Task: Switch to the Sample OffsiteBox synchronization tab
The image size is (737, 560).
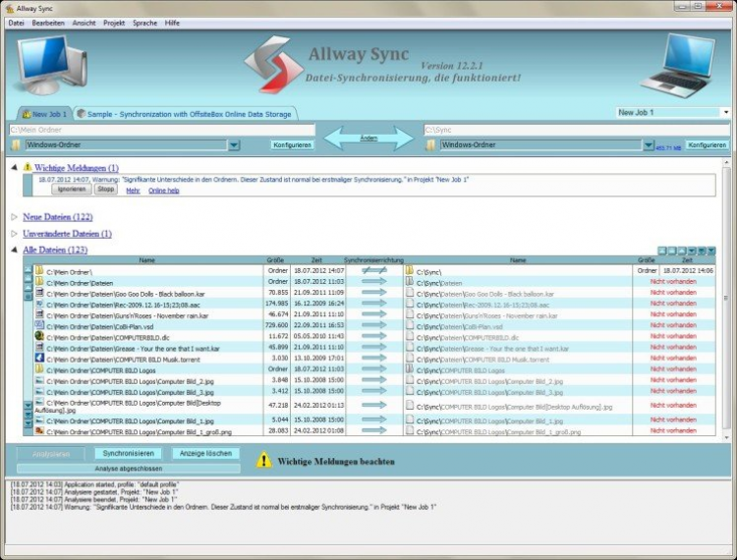Action: (185, 114)
